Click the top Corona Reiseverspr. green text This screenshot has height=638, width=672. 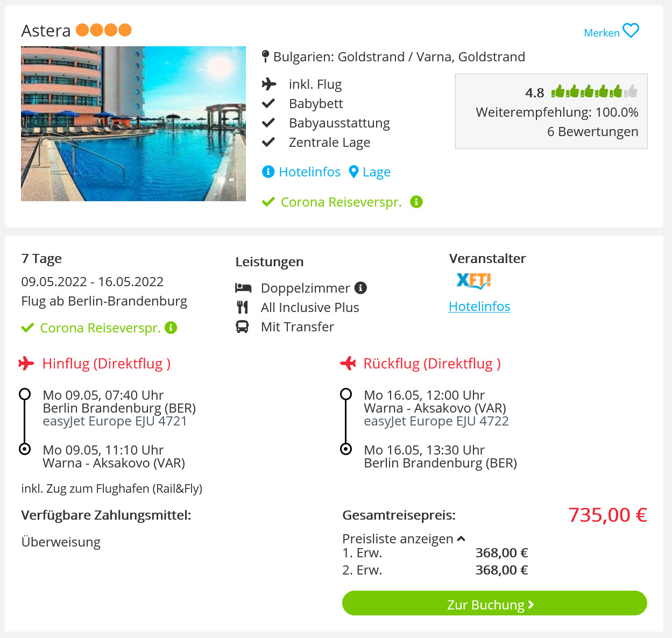(x=341, y=202)
